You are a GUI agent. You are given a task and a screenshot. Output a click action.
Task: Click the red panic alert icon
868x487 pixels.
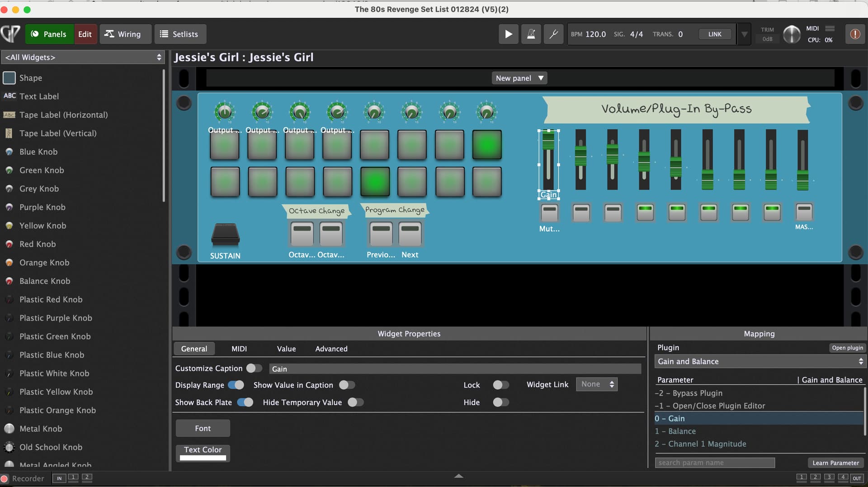pyautogui.click(x=854, y=34)
